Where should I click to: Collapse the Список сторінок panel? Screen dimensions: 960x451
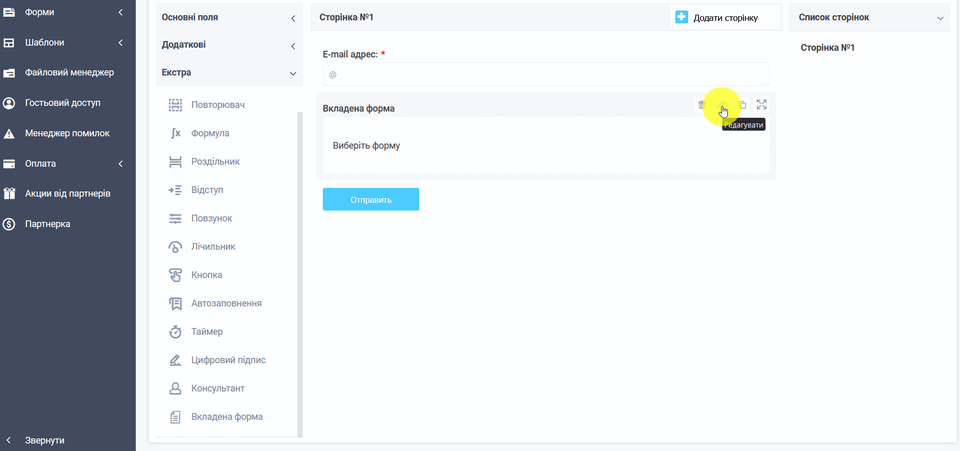[x=939, y=18]
